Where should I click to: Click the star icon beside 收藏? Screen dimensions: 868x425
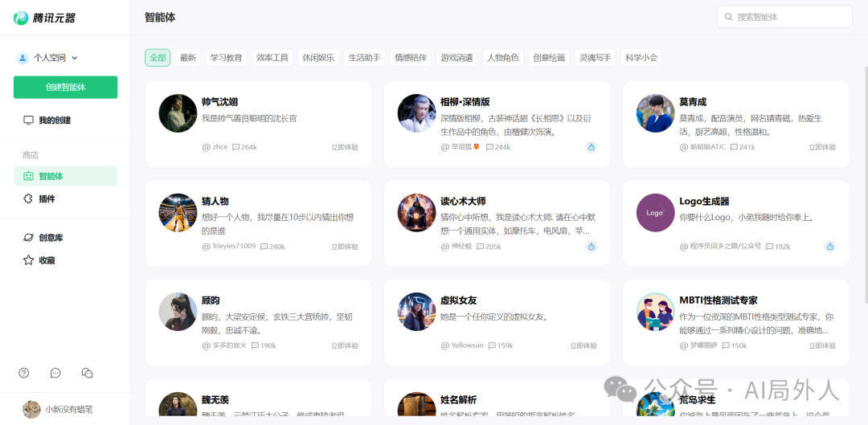point(28,260)
